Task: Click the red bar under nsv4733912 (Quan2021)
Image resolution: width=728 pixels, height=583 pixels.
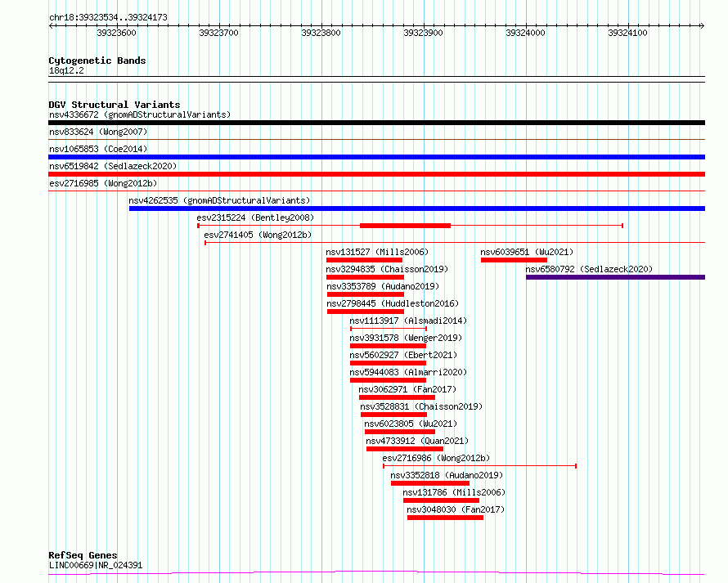Action: click(405, 449)
